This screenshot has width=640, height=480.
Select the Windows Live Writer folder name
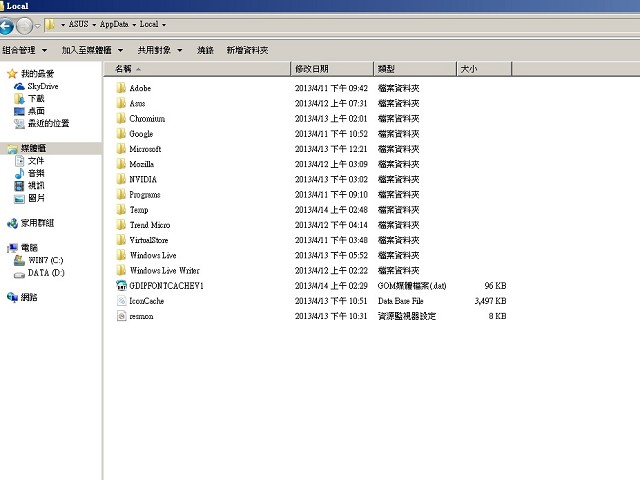click(164, 270)
